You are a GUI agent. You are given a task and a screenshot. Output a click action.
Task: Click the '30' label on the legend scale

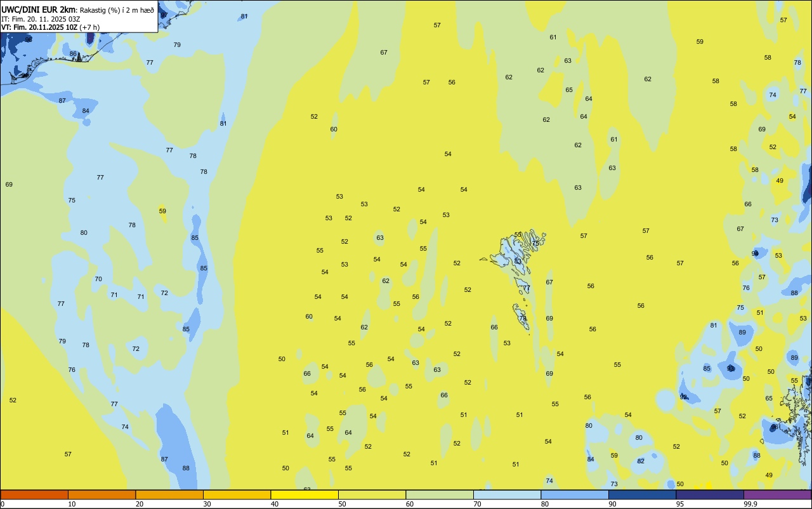207,504
